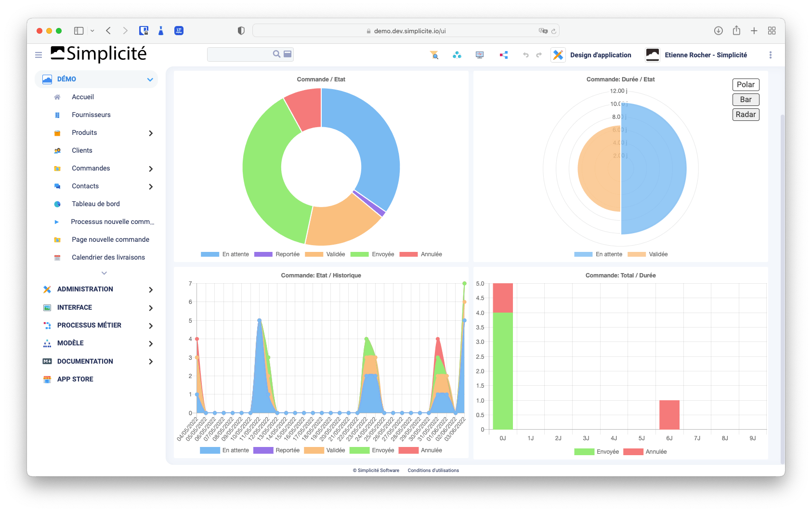Click the hamburger menu icon beside Simplicité logo
Screen dimensions: 812x512
point(39,55)
